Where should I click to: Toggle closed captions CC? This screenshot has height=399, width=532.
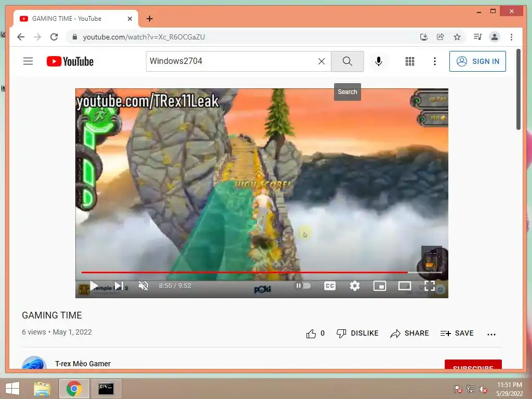[330, 286]
